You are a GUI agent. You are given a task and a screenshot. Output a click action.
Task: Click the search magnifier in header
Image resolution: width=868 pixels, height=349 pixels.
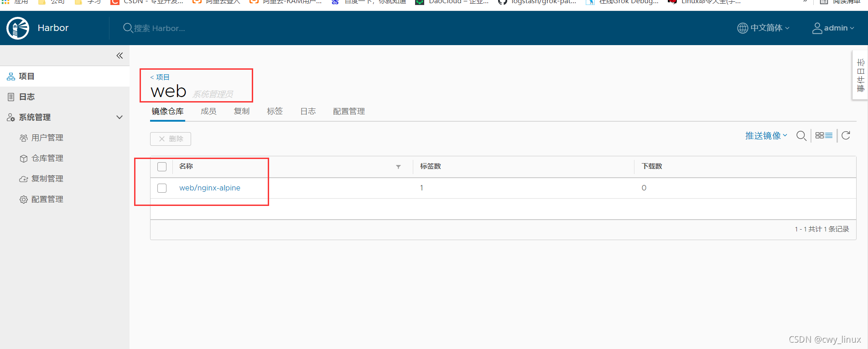(128, 28)
